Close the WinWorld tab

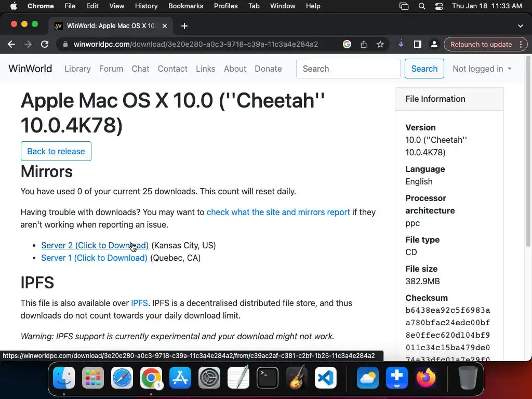pyautogui.click(x=165, y=26)
